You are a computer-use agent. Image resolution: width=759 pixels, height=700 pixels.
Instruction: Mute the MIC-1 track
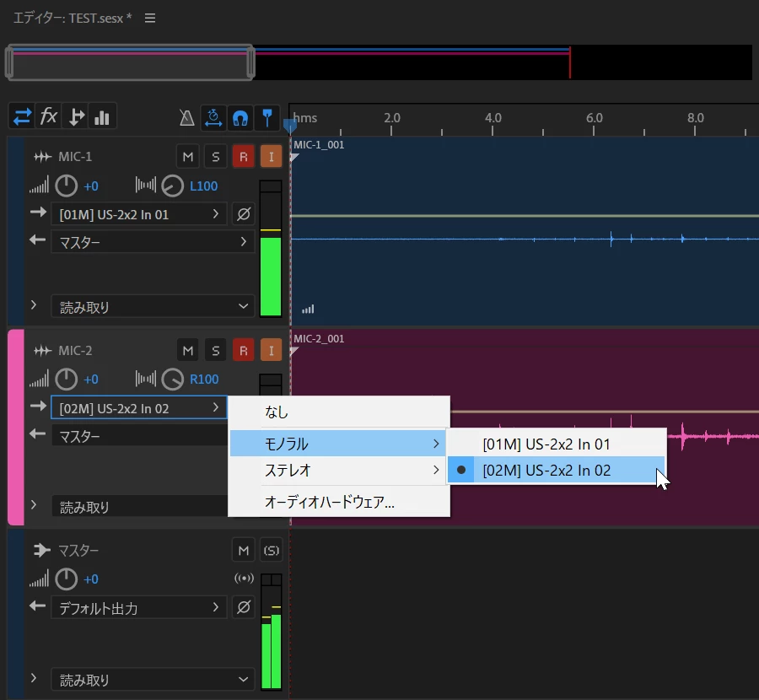point(188,156)
